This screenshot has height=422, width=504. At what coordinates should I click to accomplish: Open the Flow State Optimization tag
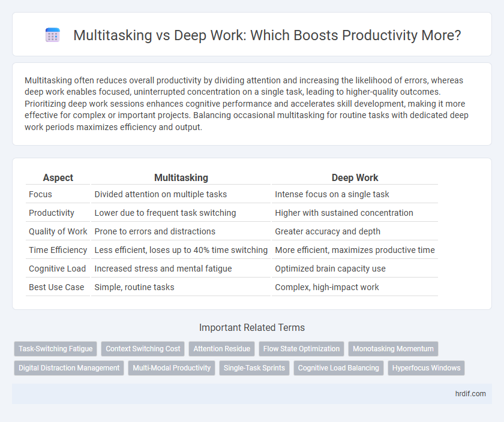[301, 349]
